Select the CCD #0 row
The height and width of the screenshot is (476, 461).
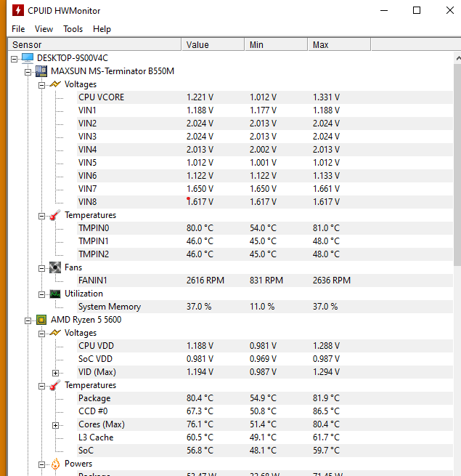click(x=265, y=411)
